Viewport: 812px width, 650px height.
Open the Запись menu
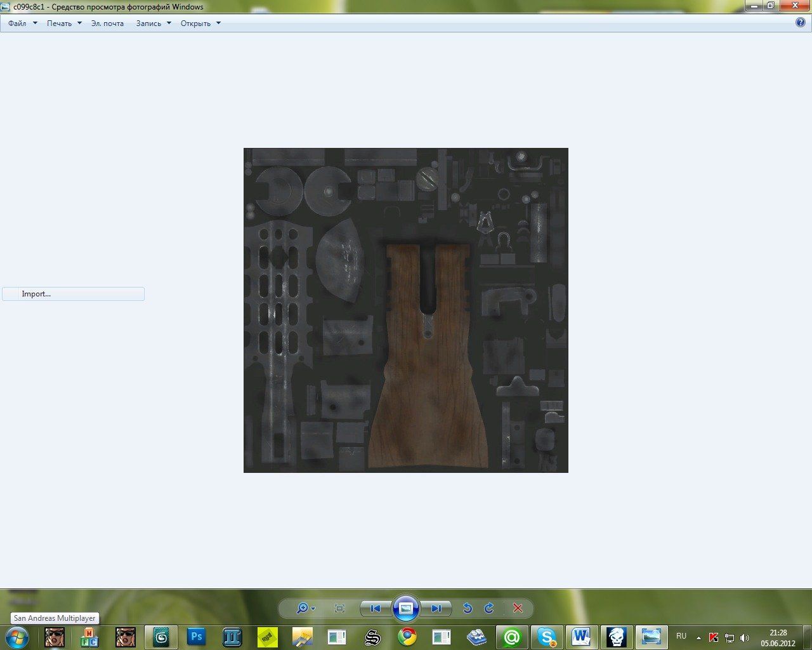pos(148,23)
